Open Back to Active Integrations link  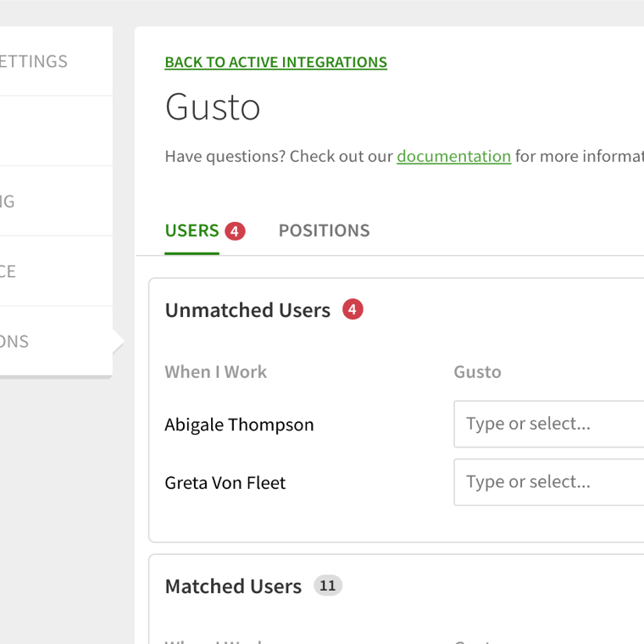[x=275, y=62]
